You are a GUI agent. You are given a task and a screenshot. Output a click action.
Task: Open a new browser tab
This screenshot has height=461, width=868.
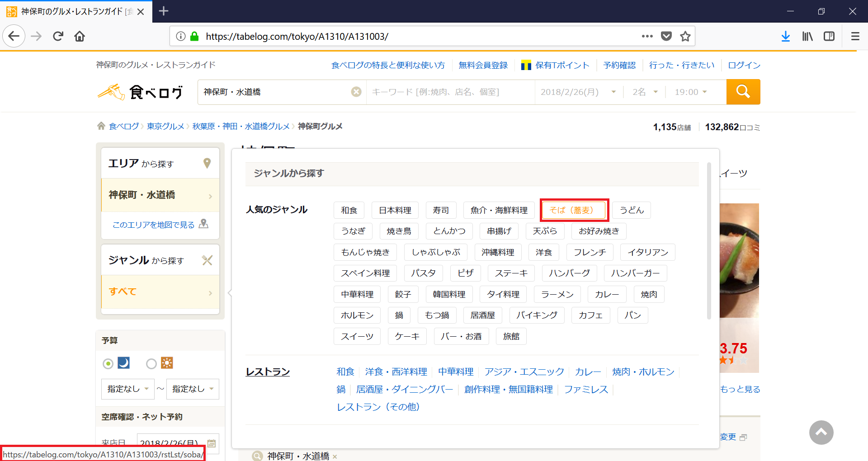coord(164,11)
